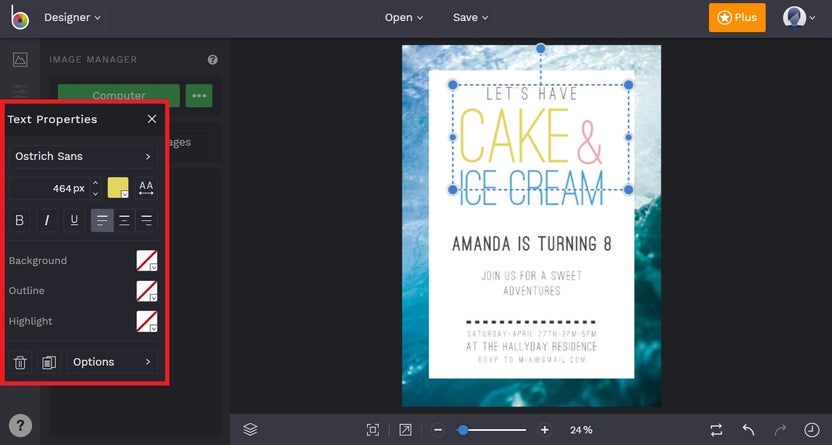The image size is (832, 445).
Task: Select the JOIN US FOR A SWEET text
Action: pyautogui.click(x=532, y=276)
